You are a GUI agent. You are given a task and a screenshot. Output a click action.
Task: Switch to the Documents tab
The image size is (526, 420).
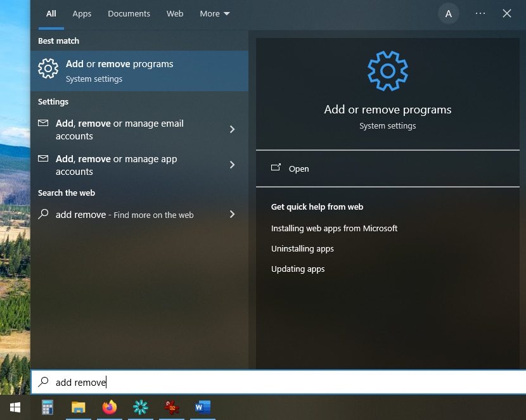[129, 13]
